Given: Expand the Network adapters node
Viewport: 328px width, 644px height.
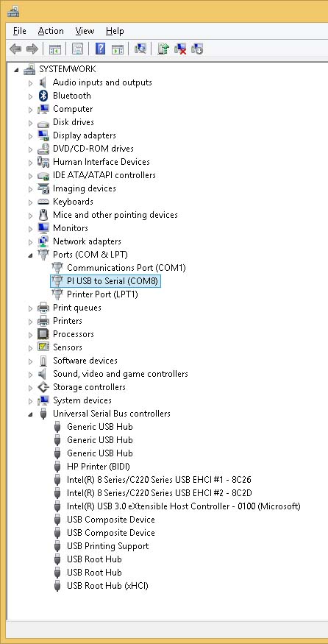Looking at the screenshot, I should [30, 242].
